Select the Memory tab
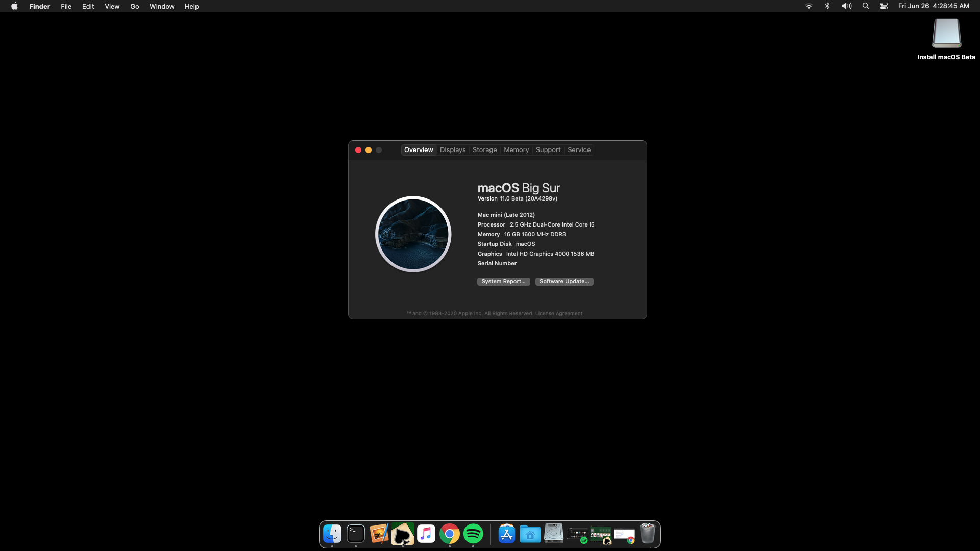Image resolution: width=980 pixels, height=551 pixels. point(516,150)
